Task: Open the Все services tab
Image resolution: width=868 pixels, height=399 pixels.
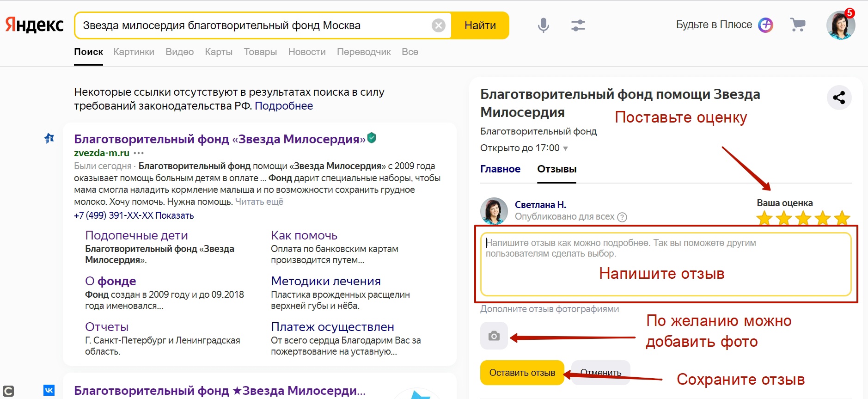Action: pyautogui.click(x=410, y=52)
